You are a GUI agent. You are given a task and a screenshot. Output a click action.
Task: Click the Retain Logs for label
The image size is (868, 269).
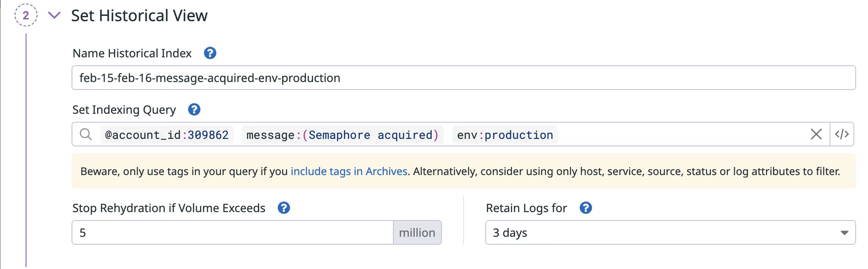526,208
